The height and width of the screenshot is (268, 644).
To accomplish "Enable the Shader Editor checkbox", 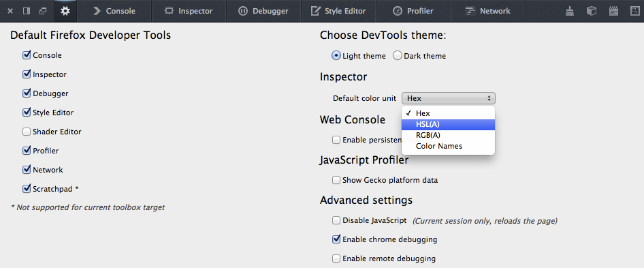I will click(x=27, y=132).
